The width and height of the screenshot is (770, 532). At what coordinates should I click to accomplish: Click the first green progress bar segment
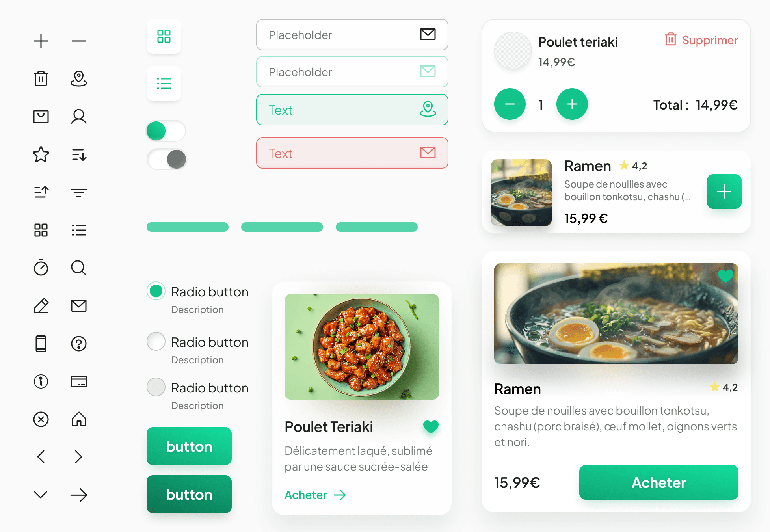[188, 227]
